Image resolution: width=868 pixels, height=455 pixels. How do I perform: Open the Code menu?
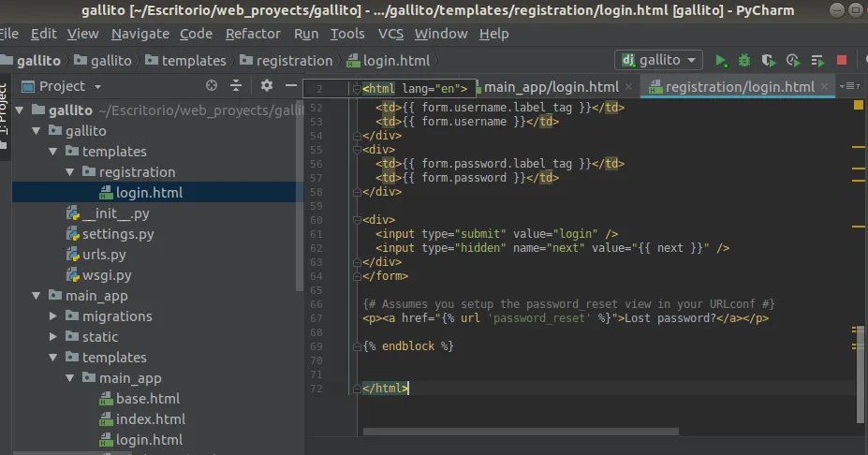[x=196, y=34]
